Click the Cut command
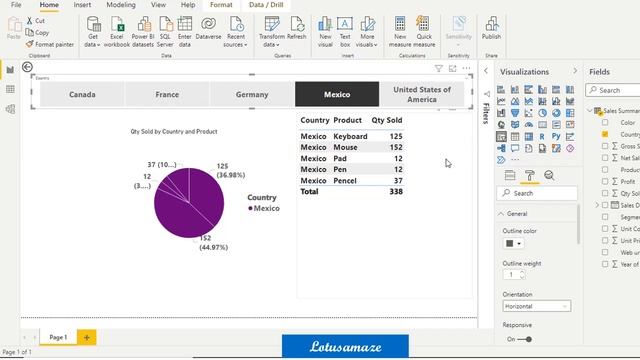The image size is (640, 360). 36,20
